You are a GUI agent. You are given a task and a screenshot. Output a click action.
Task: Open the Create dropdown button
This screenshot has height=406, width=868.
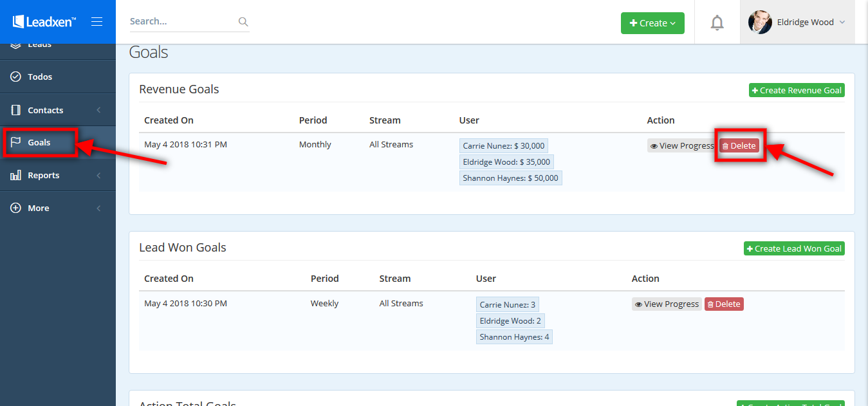(x=652, y=23)
